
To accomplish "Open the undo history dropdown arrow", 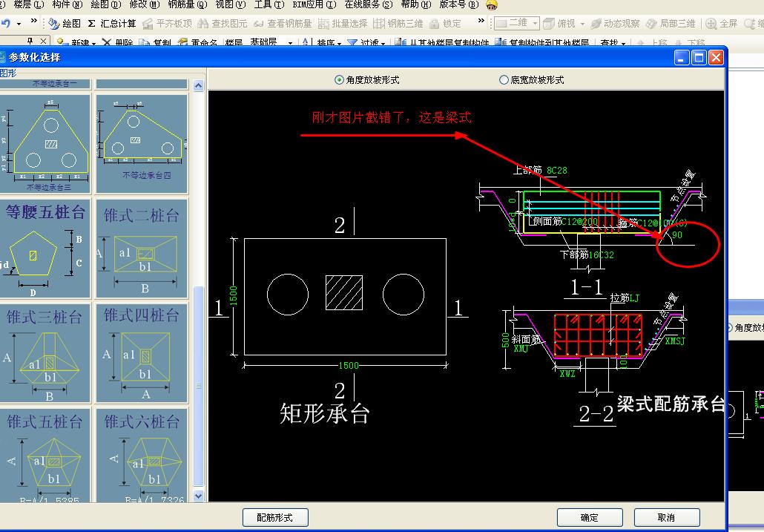I will coord(19,24).
